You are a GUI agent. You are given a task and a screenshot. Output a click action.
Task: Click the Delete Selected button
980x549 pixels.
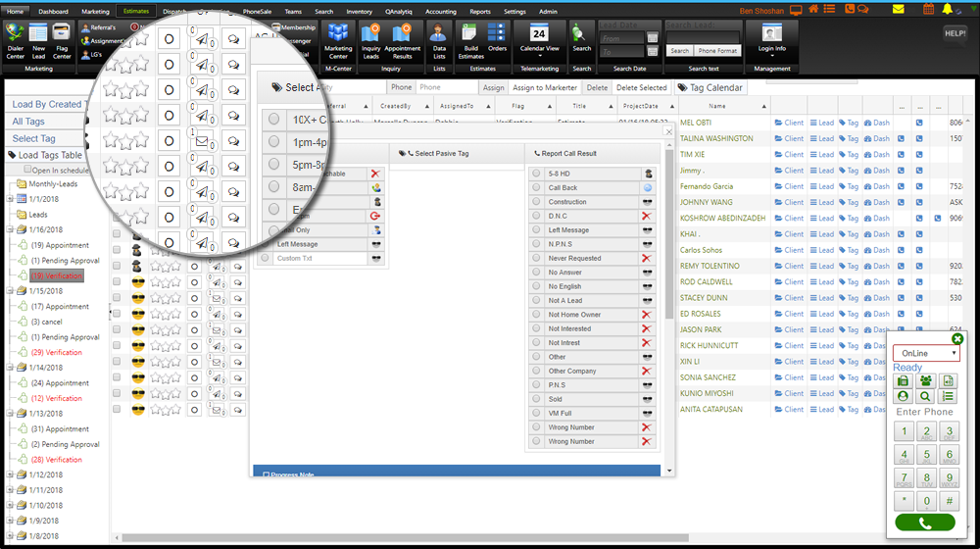pyautogui.click(x=641, y=87)
